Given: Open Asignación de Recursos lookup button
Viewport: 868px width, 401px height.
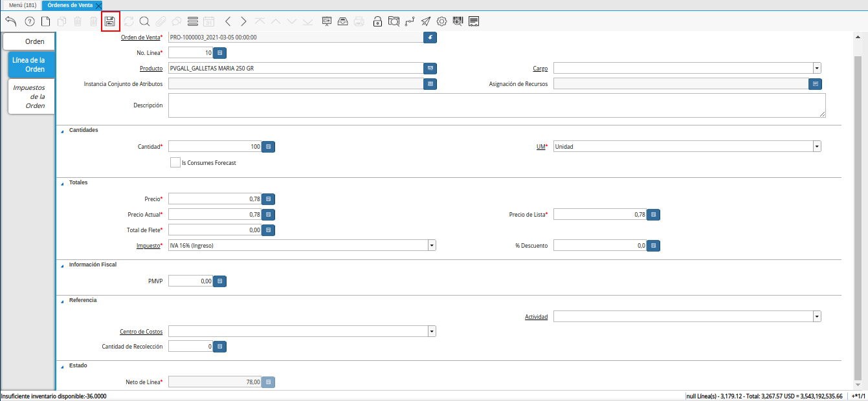Looking at the screenshot, I should coord(816,84).
